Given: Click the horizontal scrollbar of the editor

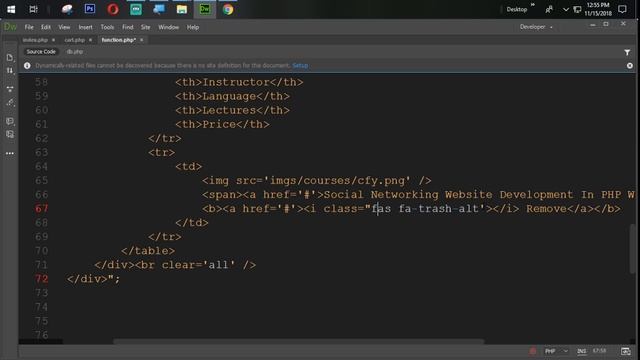Looking at the screenshot, I should (x=298, y=341).
